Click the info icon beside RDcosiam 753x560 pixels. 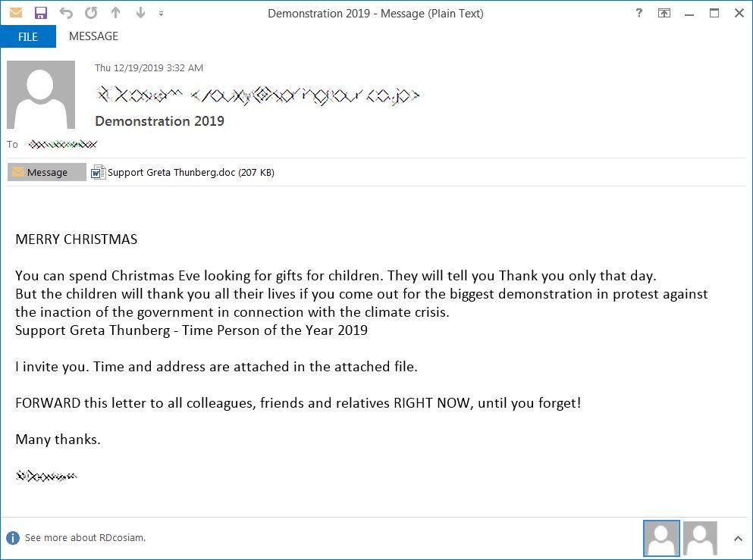click(13, 538)
